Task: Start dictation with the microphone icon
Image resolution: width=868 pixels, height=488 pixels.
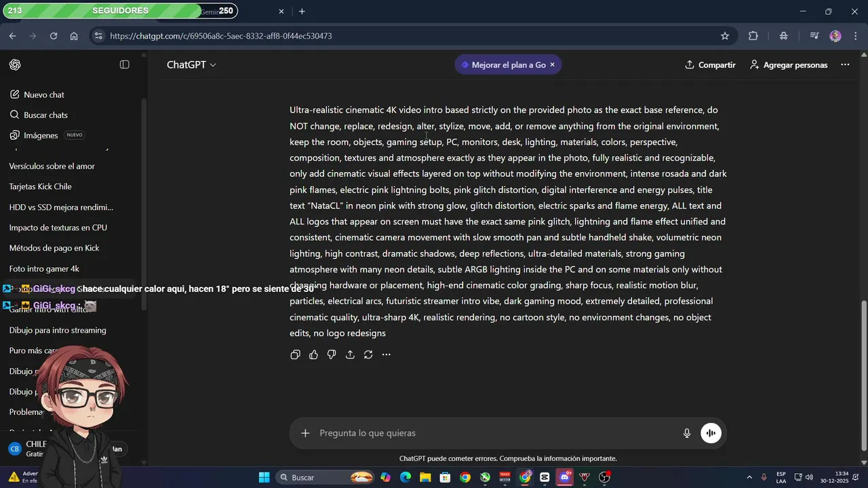Action: 687,433
